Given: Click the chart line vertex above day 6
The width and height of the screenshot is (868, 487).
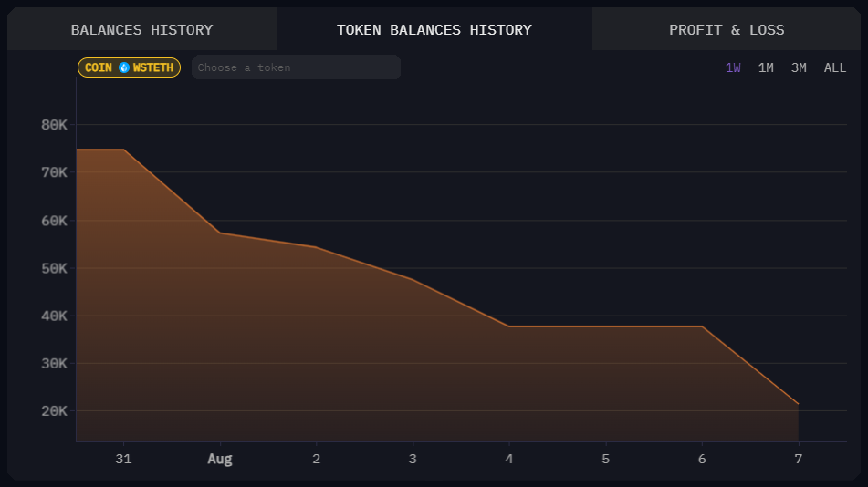Looking at the screenshot, I should click(x=702, y=326).
